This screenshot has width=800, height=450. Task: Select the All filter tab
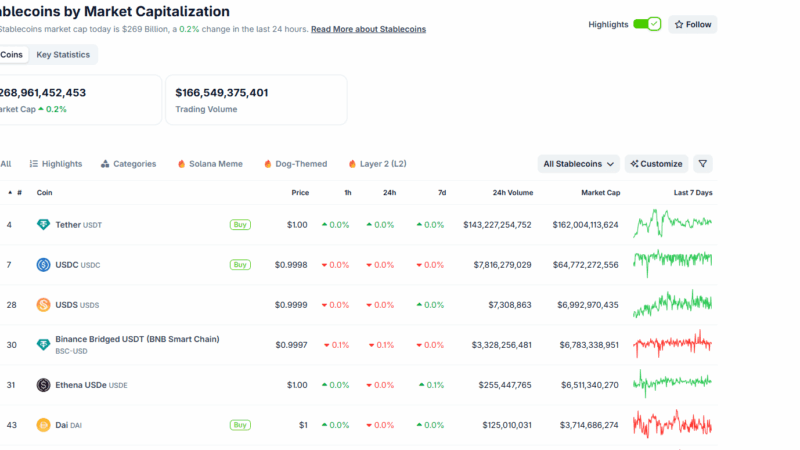click(6, 164)
